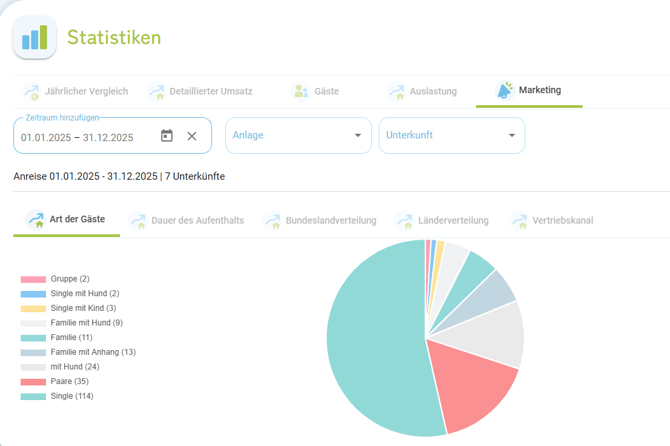Click the Dauer des Aufenthalts tab icon

pyautogui.click(x=138, y=220)
